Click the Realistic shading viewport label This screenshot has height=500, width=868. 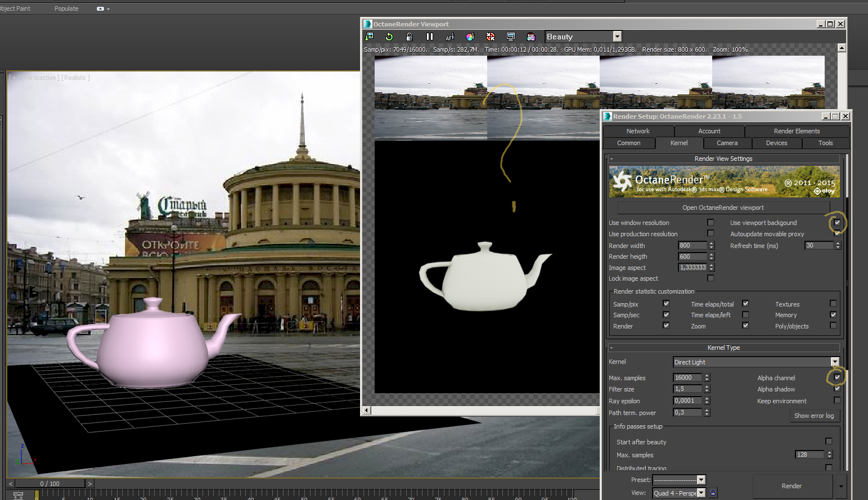click(75, 78)
